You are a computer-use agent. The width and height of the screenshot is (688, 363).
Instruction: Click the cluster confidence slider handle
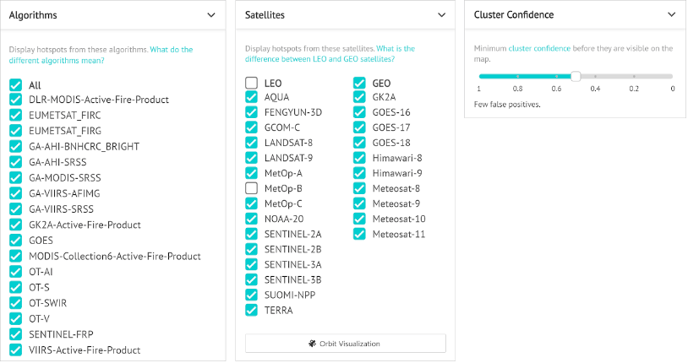[x=576, y=76]
